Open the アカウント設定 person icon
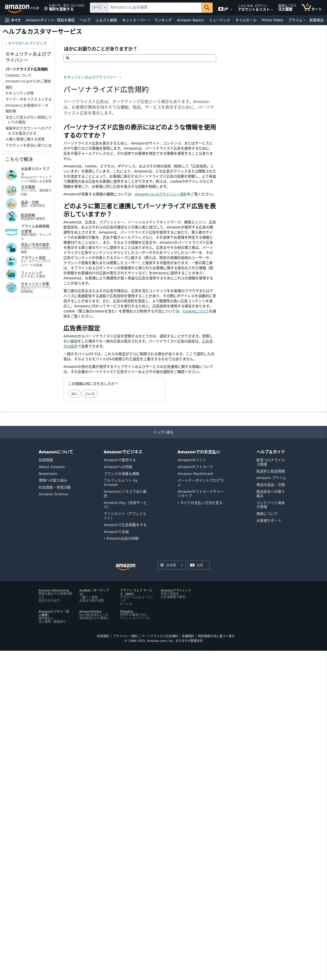Screen dimensions: 327x980 click(11, 261)
